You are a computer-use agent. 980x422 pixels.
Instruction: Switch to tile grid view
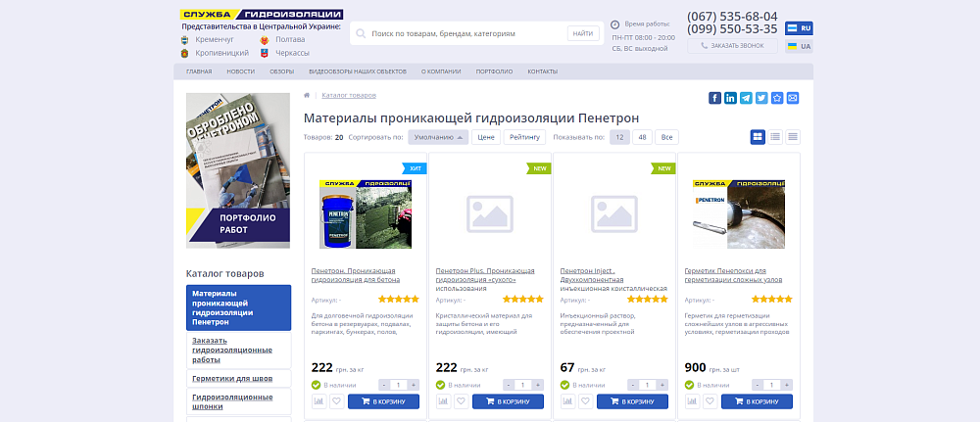(758, 137)
